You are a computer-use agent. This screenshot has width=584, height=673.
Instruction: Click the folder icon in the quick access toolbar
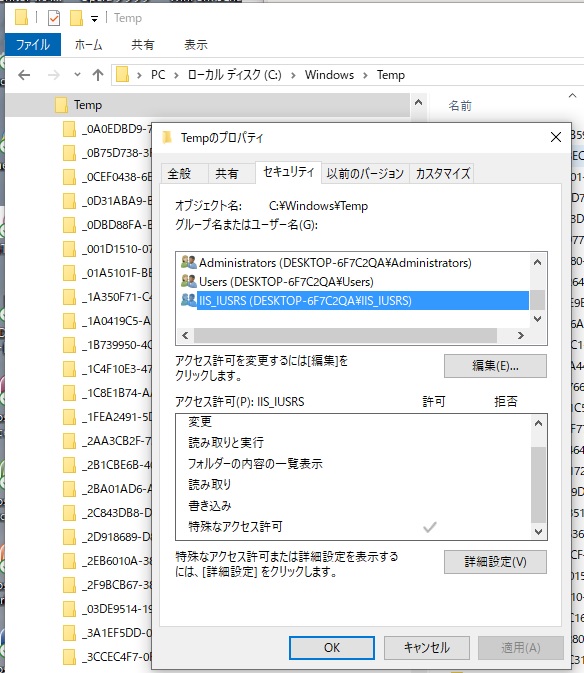coord(21,18)
